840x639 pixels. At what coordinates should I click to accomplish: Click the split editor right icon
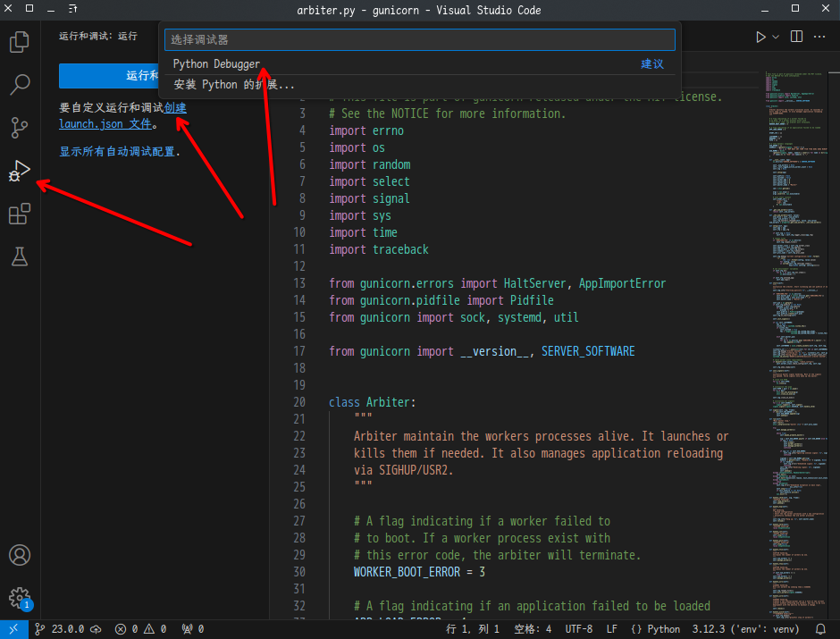tap(796, 37)
